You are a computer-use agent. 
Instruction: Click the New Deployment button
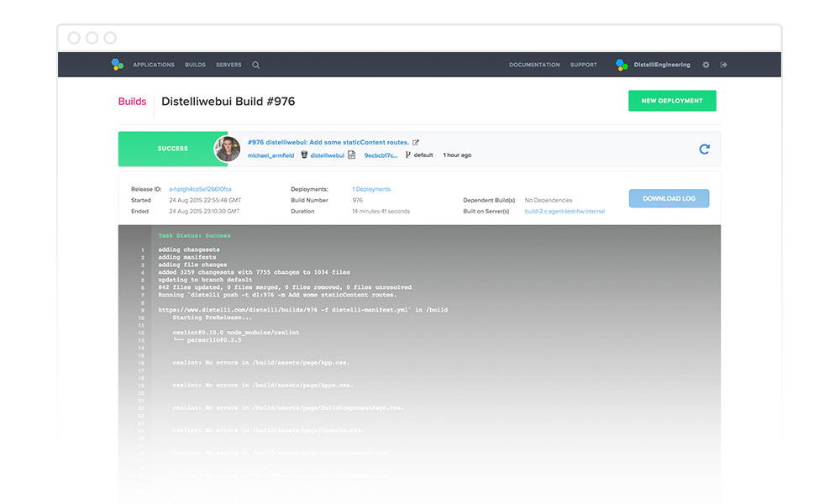pyautogui.click(x=672, y=101)
